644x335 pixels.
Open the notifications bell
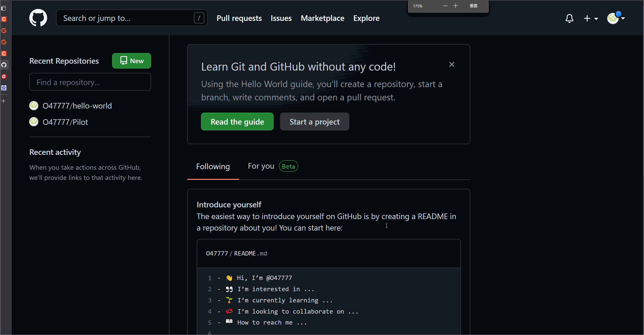point(569,18)
